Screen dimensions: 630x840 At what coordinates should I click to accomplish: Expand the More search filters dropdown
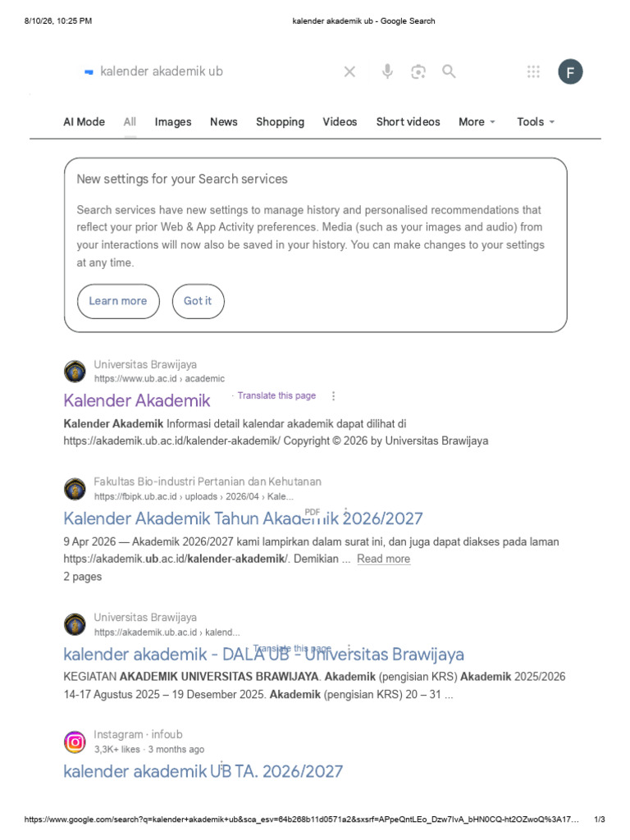pos(477,121)
